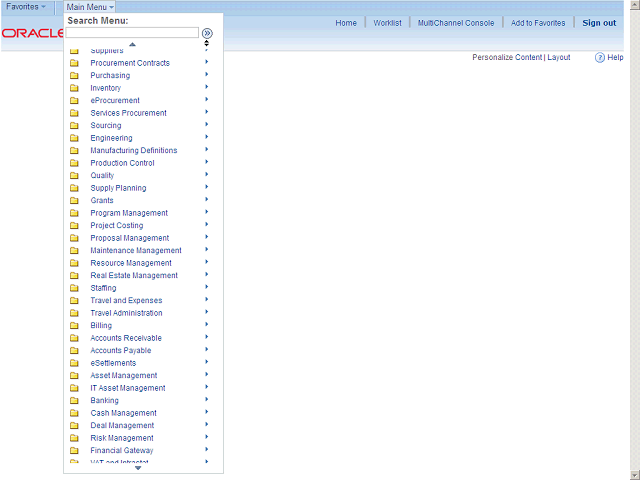
Task: Expand the Travel and Expenses submenu arrow
Action: (x=207, y=299)
